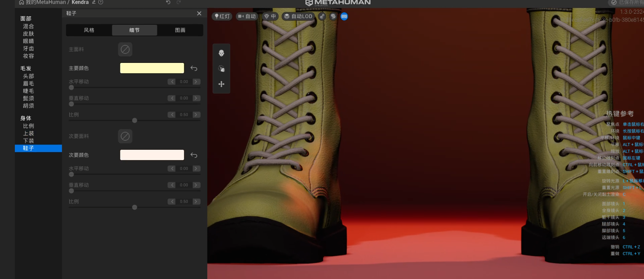Open the 混合 face section
The height and width of the screenshot is (279, 644).
(x=29, y=26)
